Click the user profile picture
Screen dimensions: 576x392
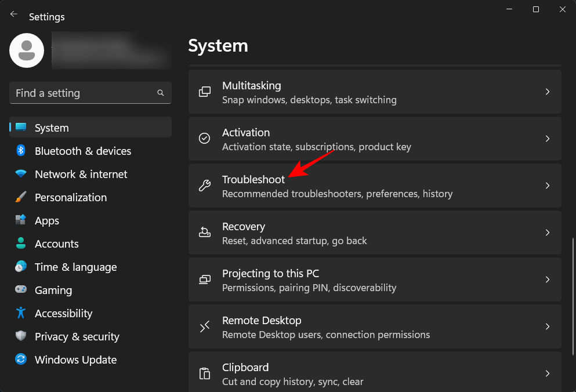pos(26,50)
